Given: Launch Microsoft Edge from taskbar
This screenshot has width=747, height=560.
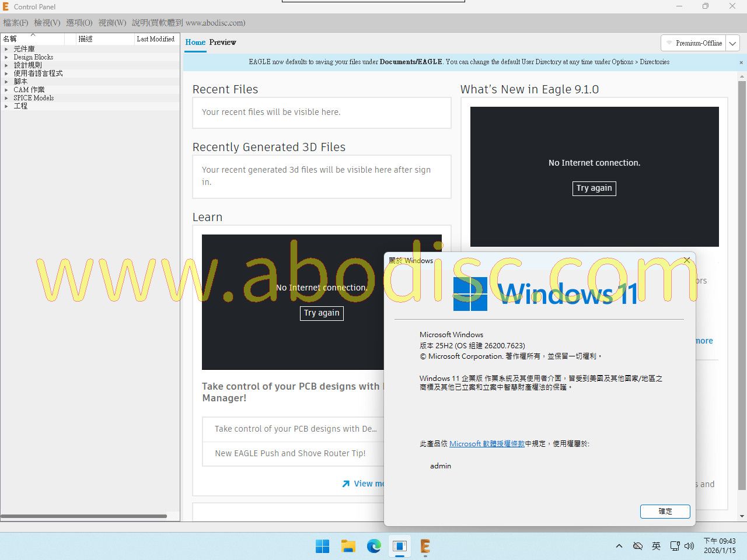Looking at the screenshot, I should point(374,547).
